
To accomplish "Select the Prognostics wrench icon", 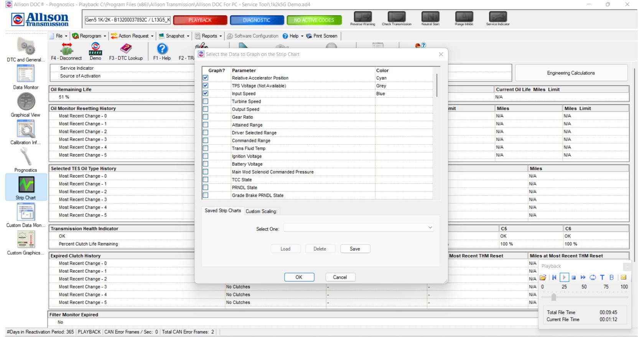I will [26, 157].
